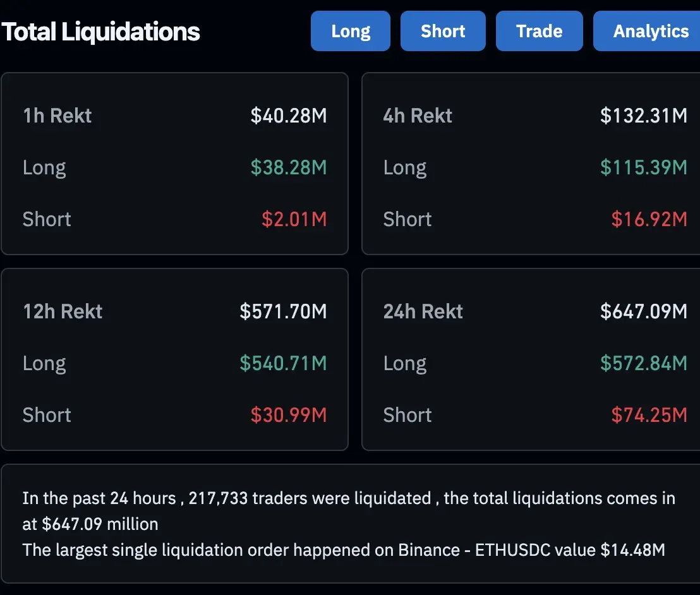
Task: Open the Trade button
Action: coord(539,31)
